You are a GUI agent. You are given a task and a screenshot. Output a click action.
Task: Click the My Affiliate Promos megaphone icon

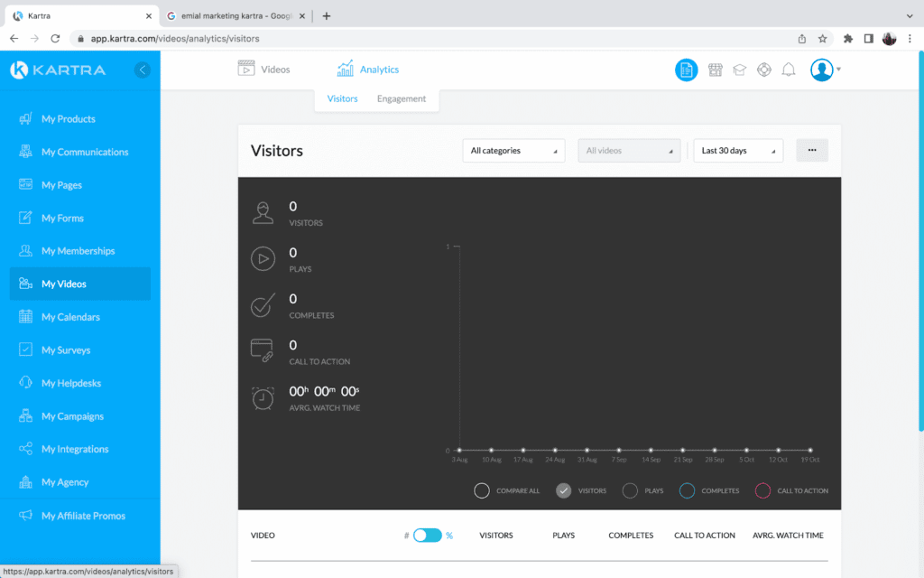(25, 516)
